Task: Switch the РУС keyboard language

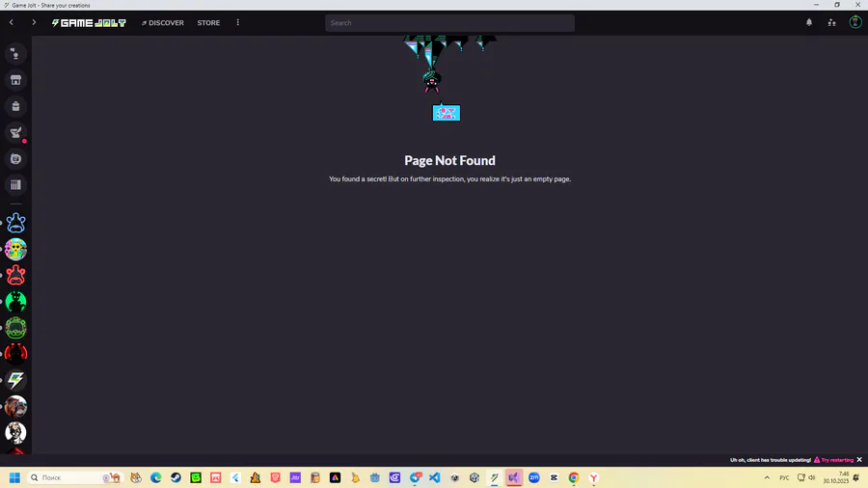Action: 784,477
